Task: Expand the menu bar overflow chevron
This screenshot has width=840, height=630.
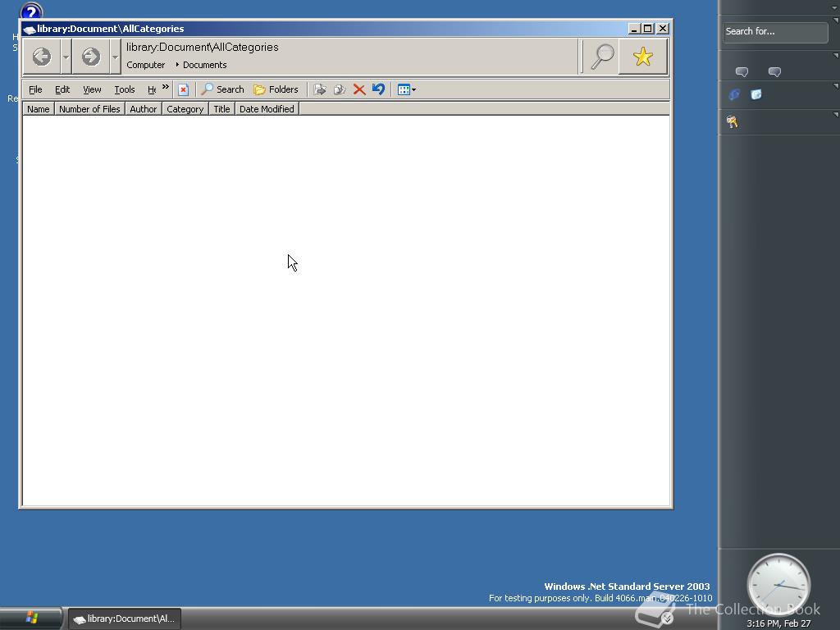Action: point(166,87)
